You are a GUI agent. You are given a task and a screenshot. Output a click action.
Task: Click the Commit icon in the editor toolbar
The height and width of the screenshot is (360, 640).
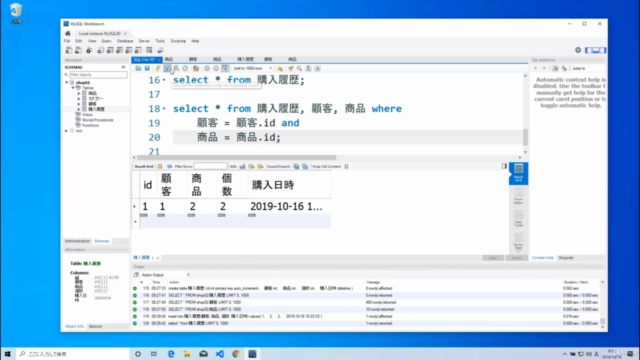(x=207, y=69)
